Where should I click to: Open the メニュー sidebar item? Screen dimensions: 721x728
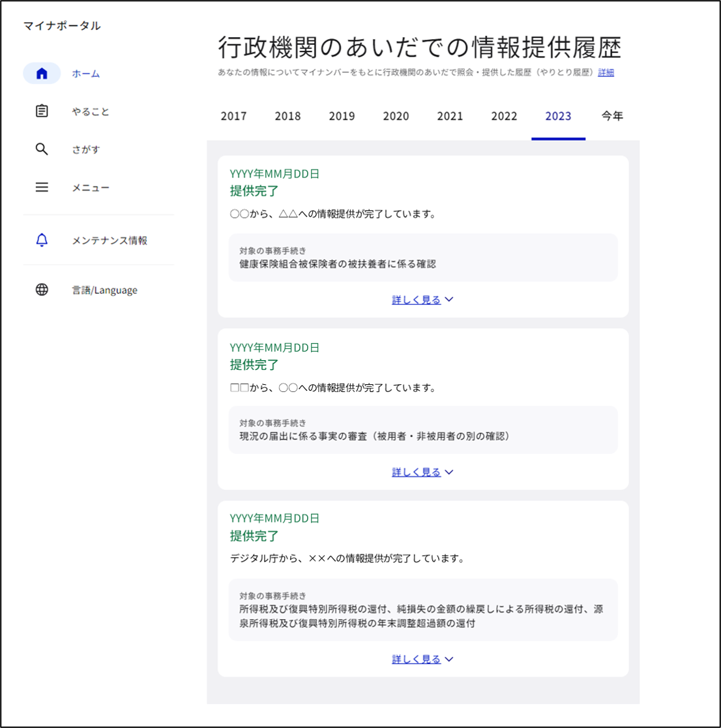91,188
